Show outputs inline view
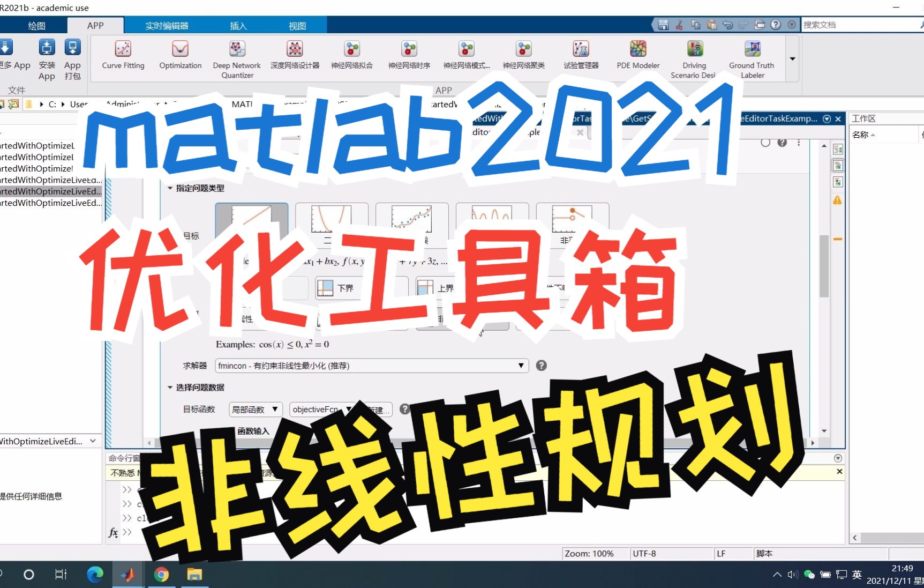 pyautogui.click(x=838, y=166)
